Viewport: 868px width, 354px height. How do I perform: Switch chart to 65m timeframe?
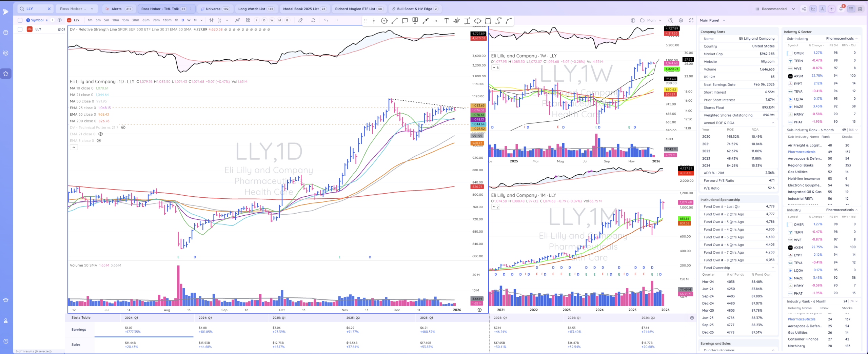[x=146, y=20]
